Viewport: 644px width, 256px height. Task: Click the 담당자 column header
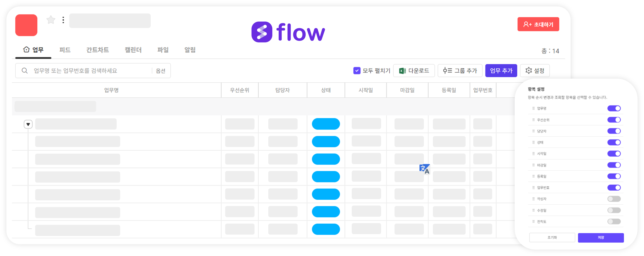tap(283, 90)
